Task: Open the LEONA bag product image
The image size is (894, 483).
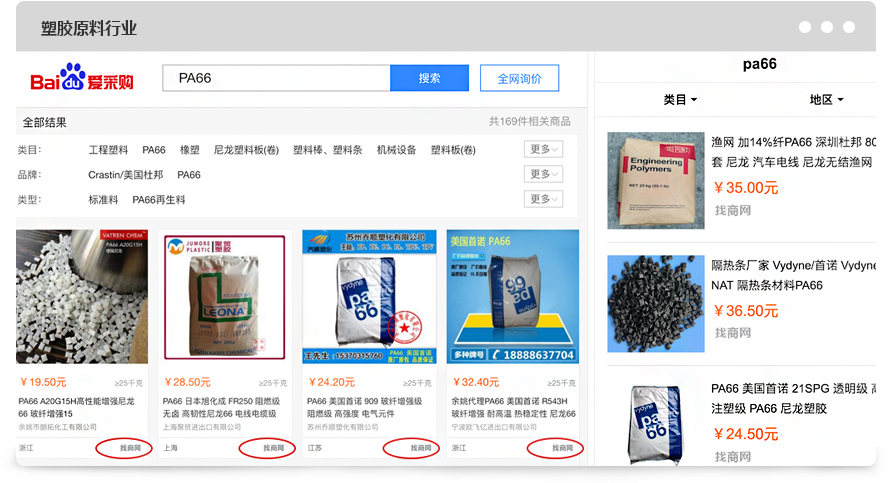Action: click(226, 296)
